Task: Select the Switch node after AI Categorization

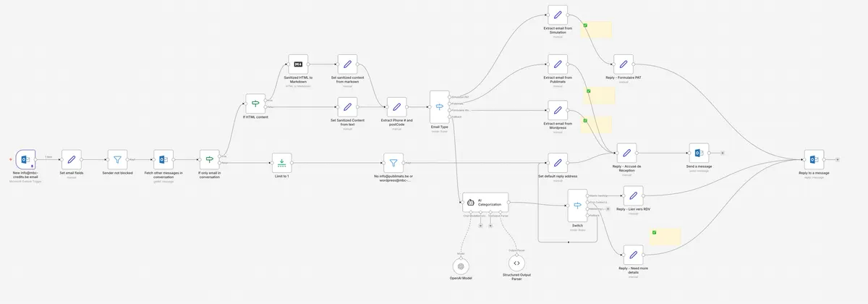Action: 577,206
